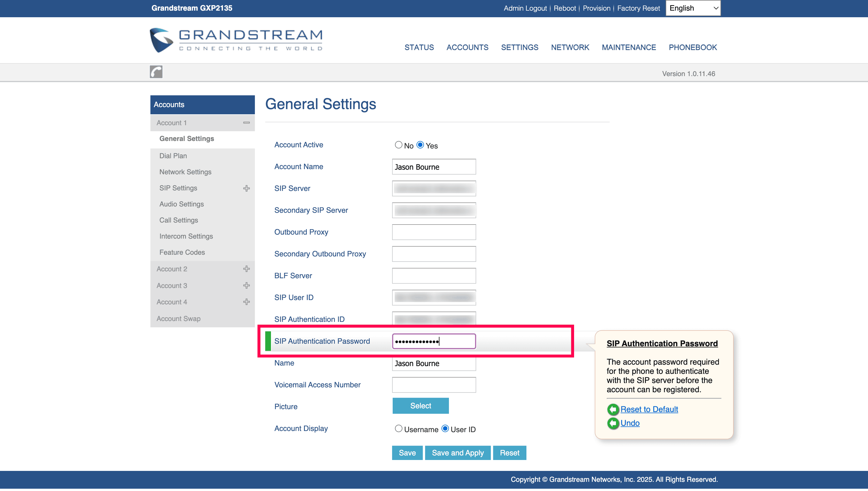Open the MAINTENANCE menu
868x491 pixels.
tap(629, 47)
